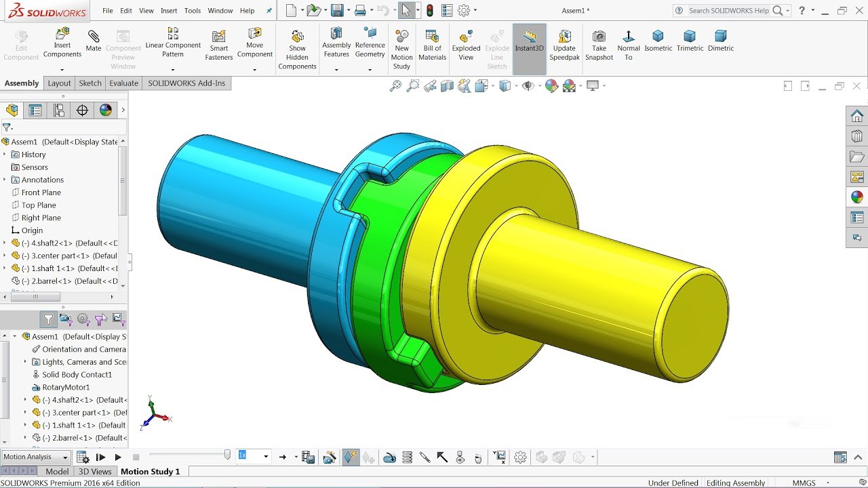Open the Insert menu

point(169,11)
